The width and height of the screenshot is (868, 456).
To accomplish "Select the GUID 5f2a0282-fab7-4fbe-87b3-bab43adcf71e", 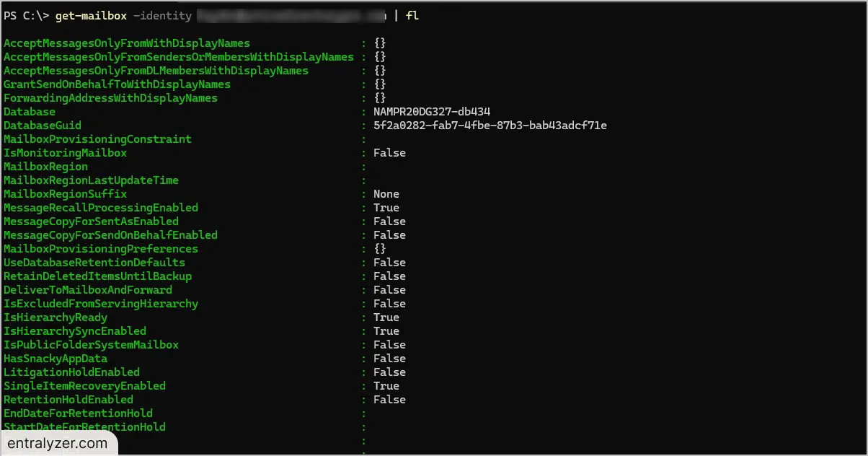I will [x=490, y=126].
